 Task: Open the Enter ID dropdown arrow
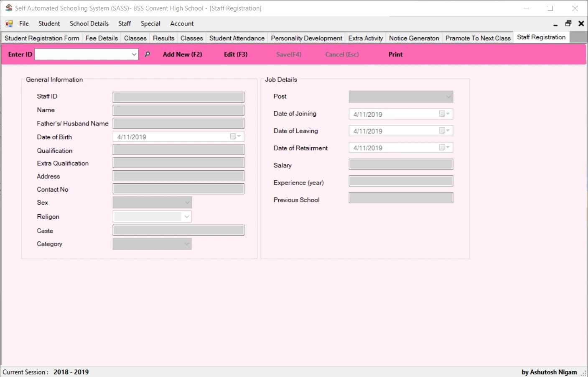coord(134,54)
